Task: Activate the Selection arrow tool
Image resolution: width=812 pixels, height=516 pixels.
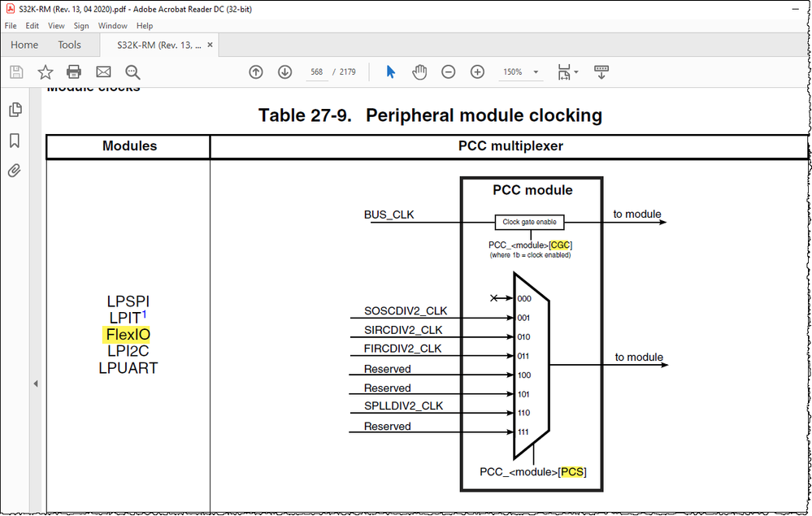Action: (x=390, y=72)
